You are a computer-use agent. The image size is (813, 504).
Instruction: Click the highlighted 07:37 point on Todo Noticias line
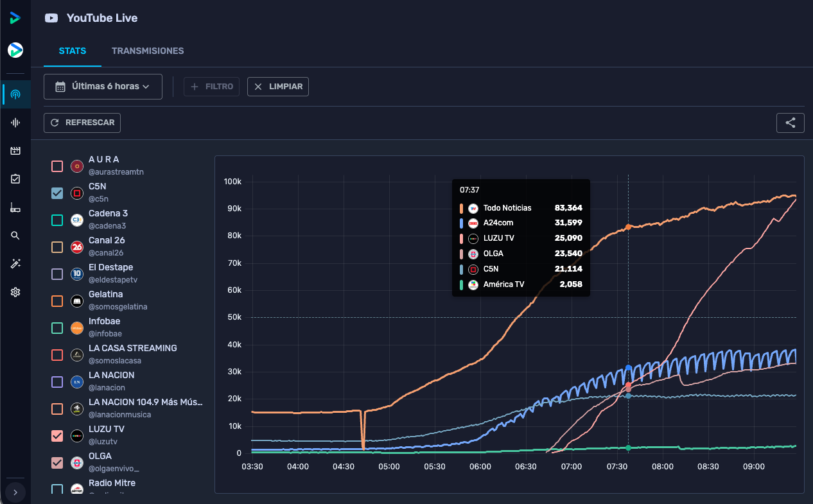628,227
